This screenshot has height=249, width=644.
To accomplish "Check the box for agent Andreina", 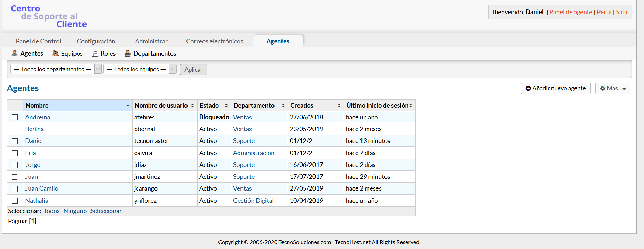I will (x=15, y=117).
